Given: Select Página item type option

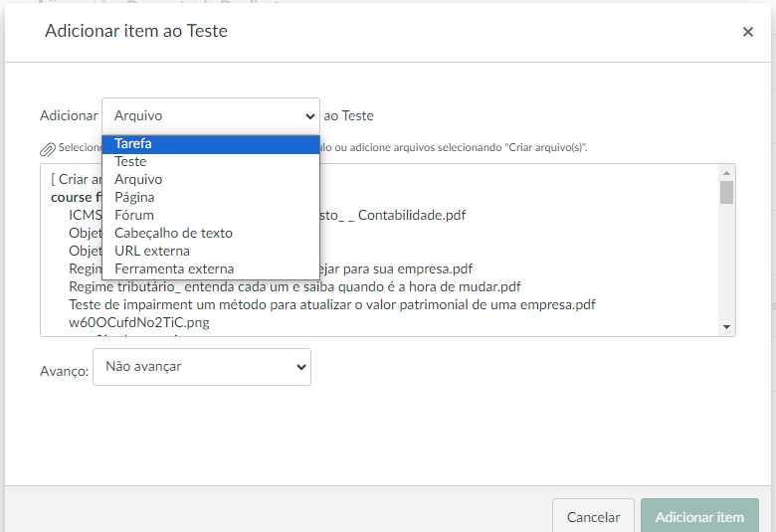Looking at the screenshot, I should click(x=134, y=197).
